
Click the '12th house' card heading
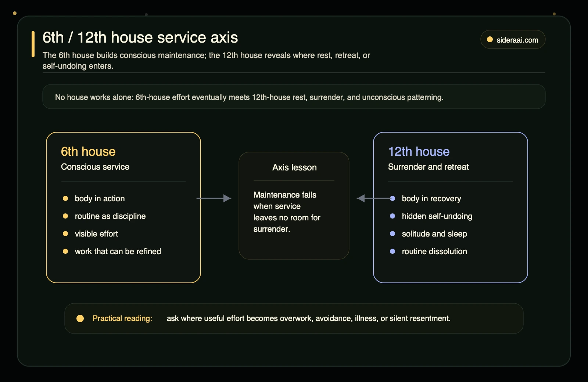click(x=419, y=151)
